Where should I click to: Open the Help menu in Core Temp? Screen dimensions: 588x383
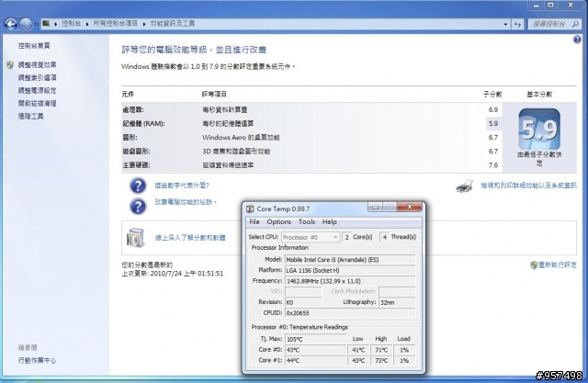coord(330,222)
